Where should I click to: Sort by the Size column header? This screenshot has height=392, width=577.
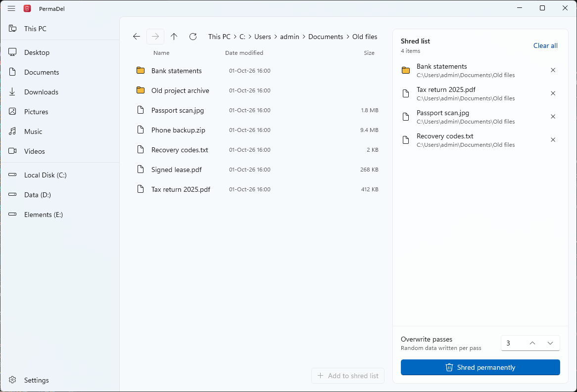coord(369,53)
